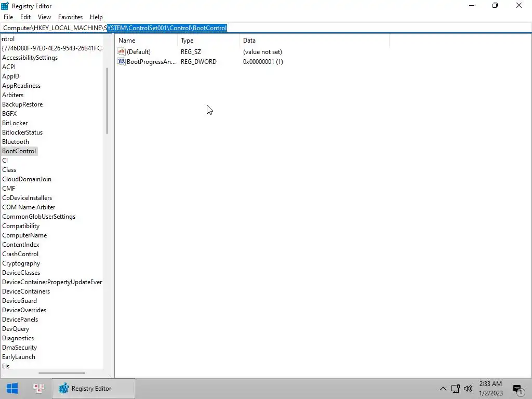Select the BitlockerStatus key
The image size is (532, 399).
tap(22, 132)
